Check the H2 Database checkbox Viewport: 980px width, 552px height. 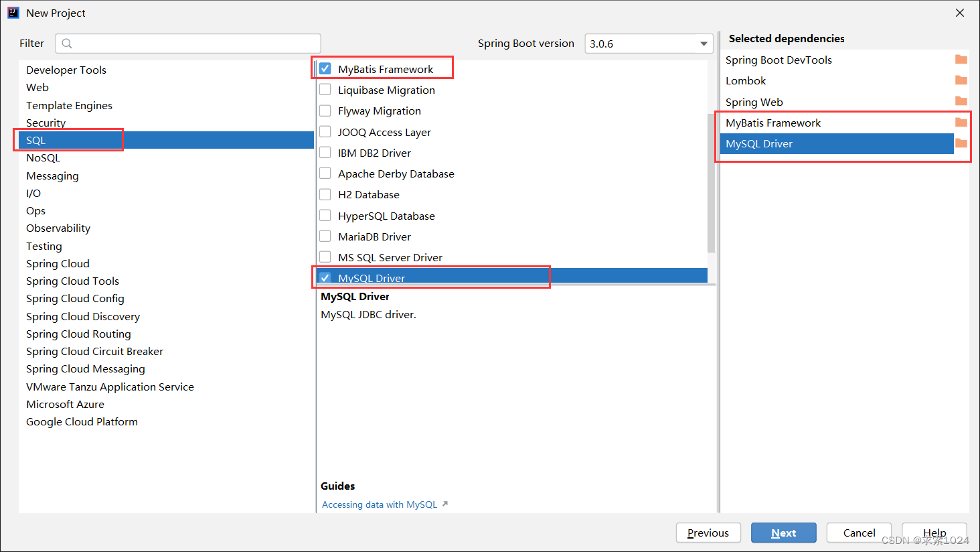pyautogui.click(x=325, y=194)
